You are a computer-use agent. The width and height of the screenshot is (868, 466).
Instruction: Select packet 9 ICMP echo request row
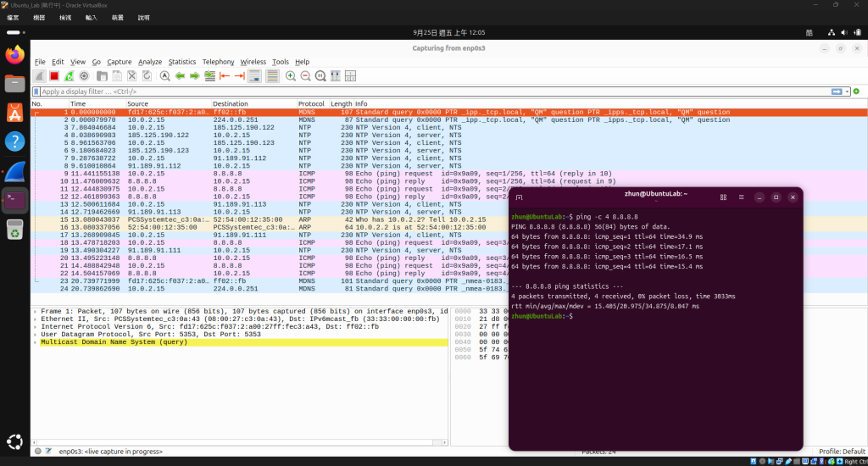pyautogui.click(x=449, y=173)
